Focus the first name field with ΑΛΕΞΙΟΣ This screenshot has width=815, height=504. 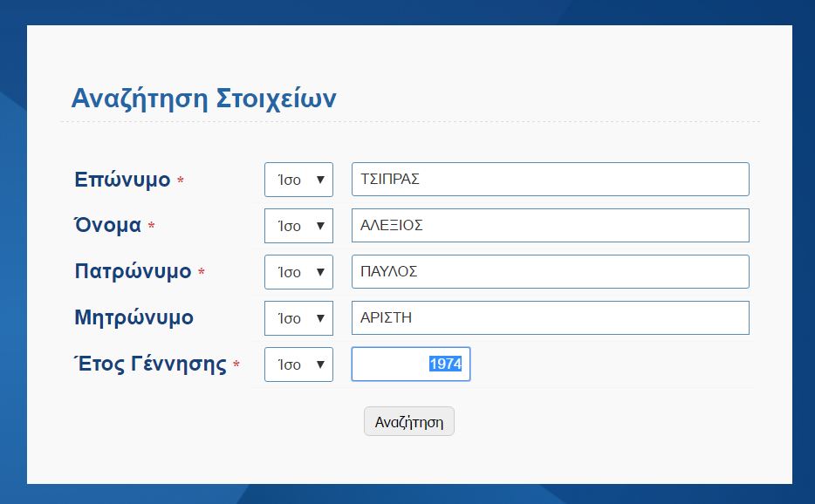[x=550, y=226]
